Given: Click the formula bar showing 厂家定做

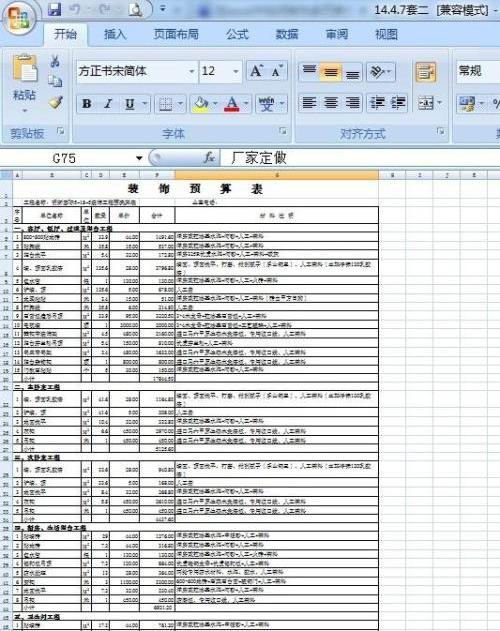Looking at the screenshot, I should coord(360,158).
